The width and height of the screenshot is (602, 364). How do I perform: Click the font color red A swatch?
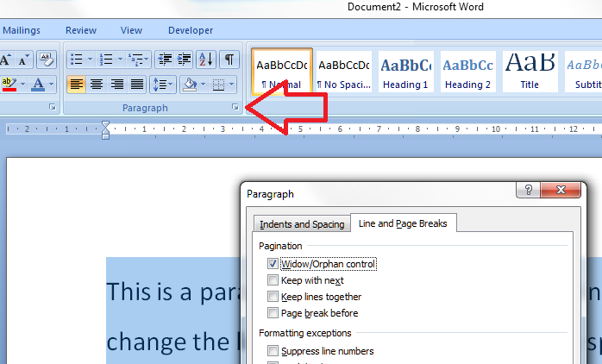(x=38, y=85)
